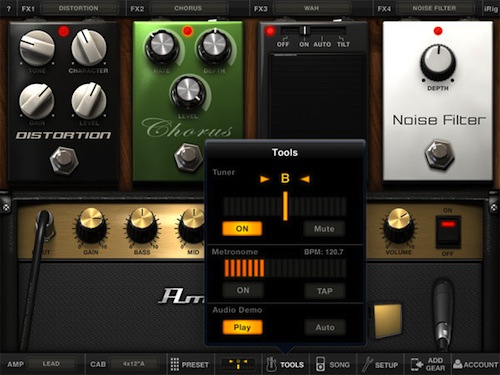Open the AMP Lead model selector

tap(51, 364)
